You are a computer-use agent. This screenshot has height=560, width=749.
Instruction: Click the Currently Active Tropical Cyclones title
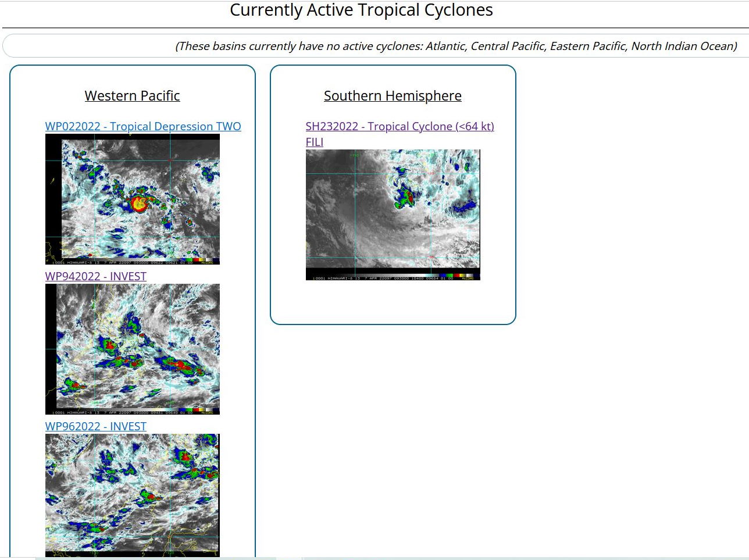[361, 10]
